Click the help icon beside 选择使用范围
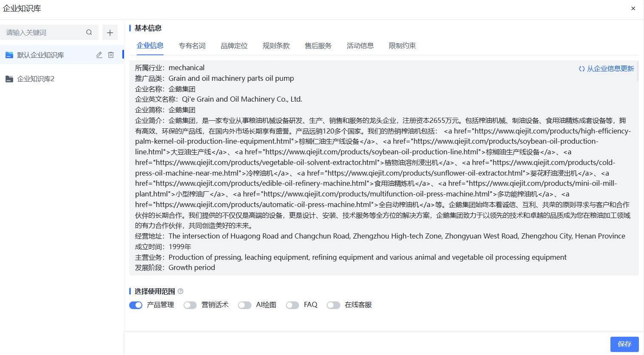 181,291
